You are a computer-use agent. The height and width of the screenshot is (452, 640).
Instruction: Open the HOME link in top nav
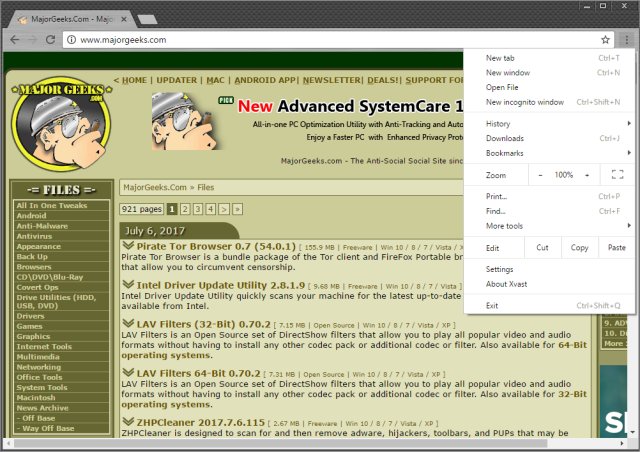click(x=134, y=80)
